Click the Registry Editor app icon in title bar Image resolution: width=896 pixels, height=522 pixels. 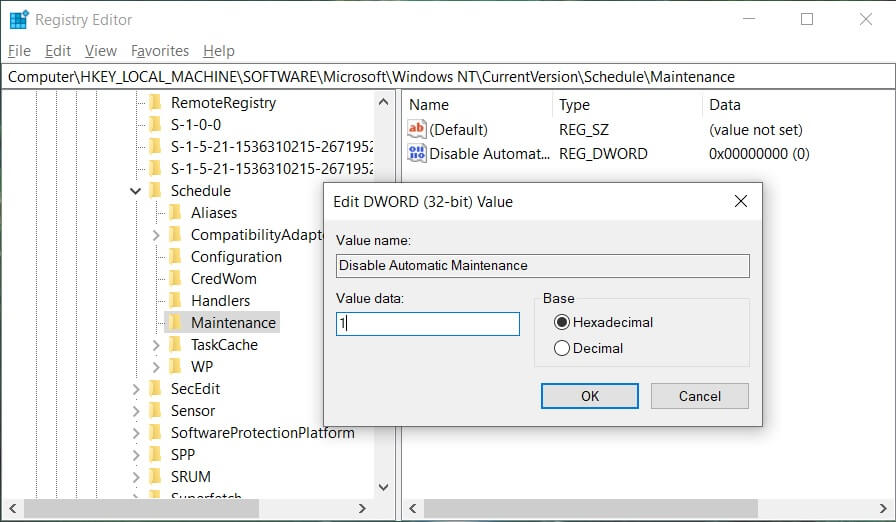click(18, 19)
